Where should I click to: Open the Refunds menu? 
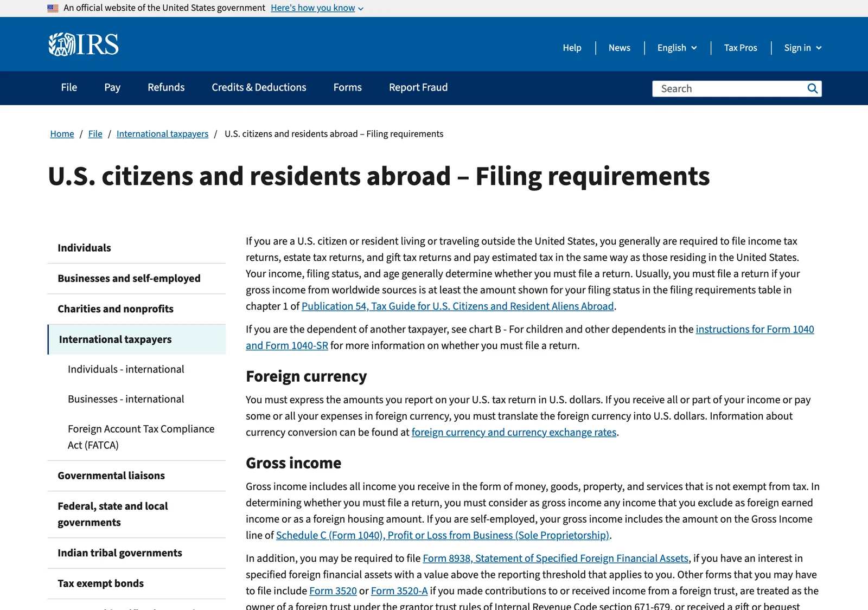click(x=166, y=87)
